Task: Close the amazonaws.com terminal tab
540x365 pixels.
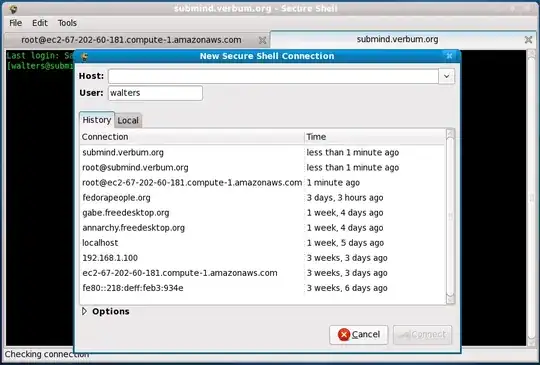Action: coord(262,40)
